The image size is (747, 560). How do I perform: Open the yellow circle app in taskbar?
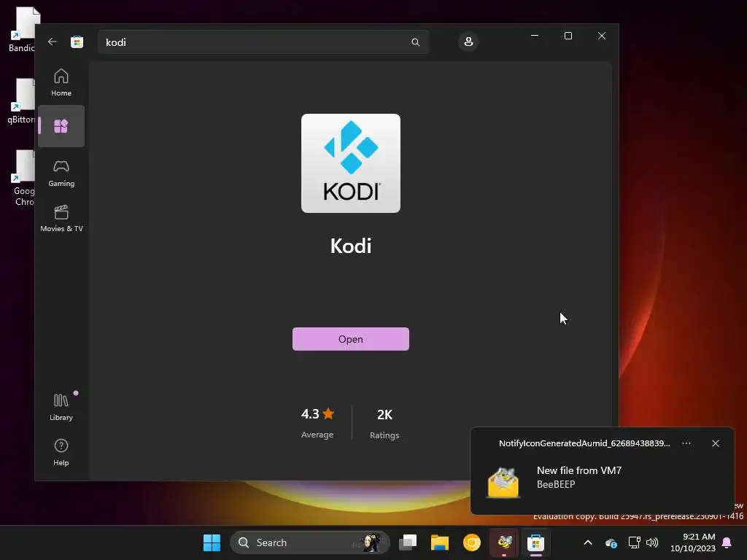472,542
